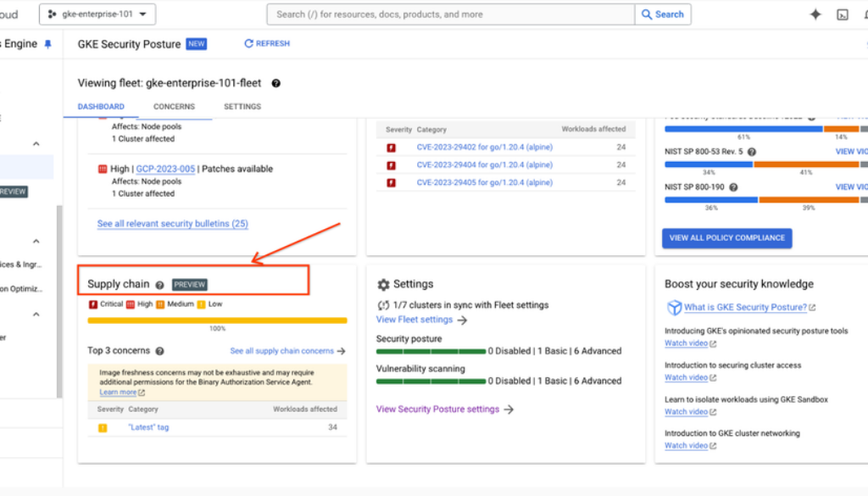Image resolution: width=868 pixels, height=496 pixels.
Task: Click the yellow supply chain progress bar
Action: pos(217,320)
